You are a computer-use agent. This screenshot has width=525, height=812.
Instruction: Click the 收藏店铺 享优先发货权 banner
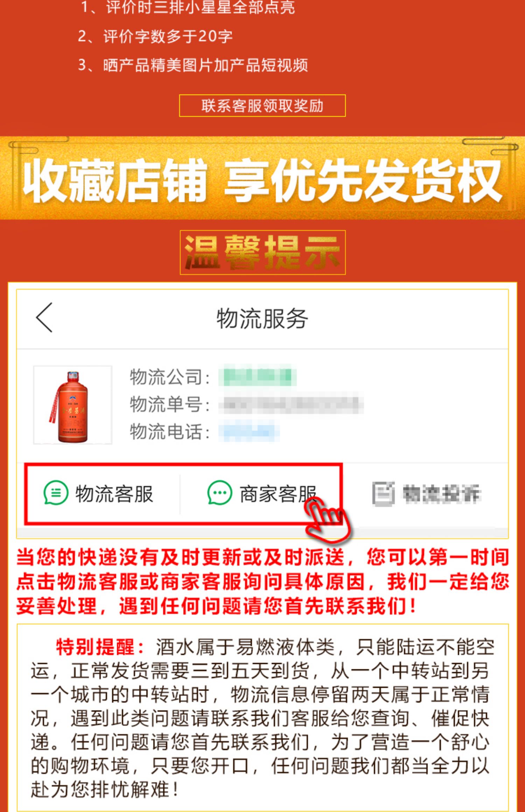point(262,178)
